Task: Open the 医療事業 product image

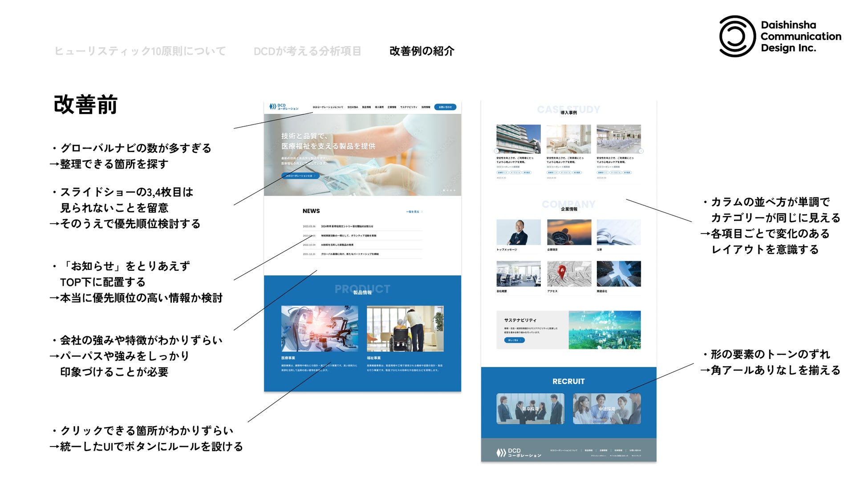Action: tap(319, 328)
